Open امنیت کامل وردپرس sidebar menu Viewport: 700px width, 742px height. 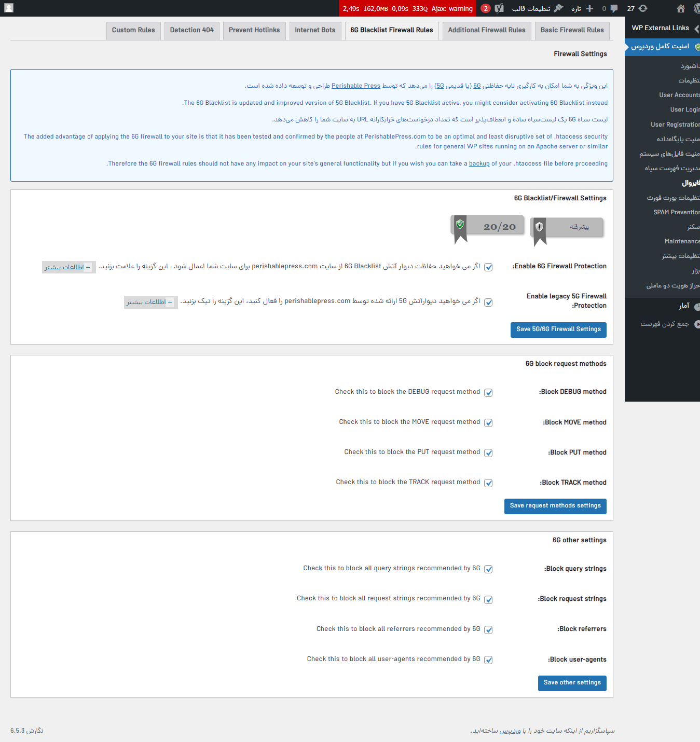pos(662,47)
